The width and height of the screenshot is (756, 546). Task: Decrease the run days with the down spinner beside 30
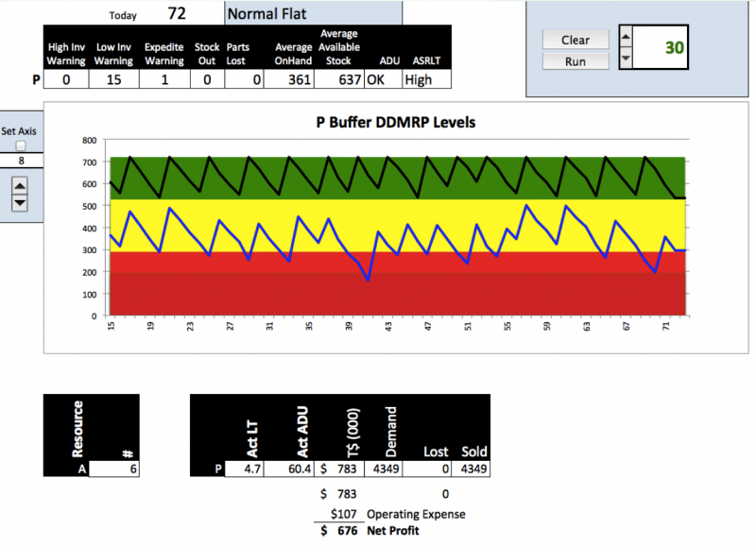pos(625,59)
